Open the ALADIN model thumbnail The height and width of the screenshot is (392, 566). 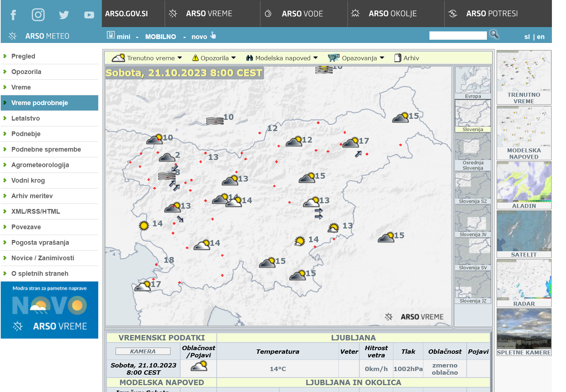point(524,185)
